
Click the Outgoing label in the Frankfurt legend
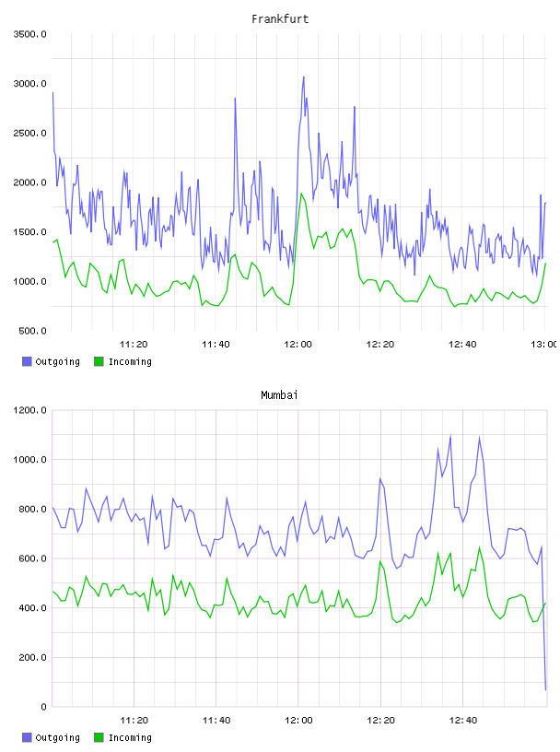pyautogui.click(x=57, y=362)
